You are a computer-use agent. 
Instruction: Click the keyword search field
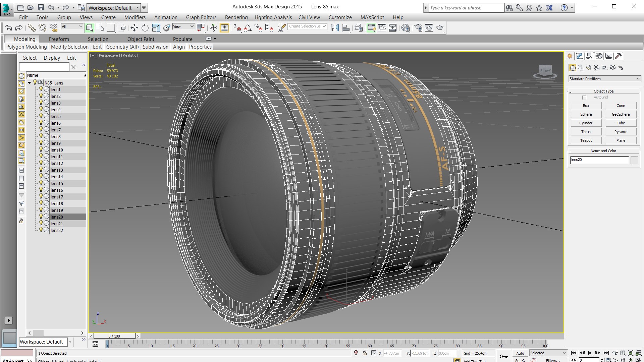466,8
